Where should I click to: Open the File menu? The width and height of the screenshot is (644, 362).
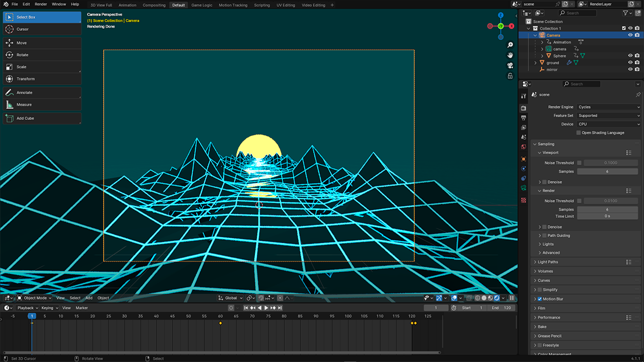coord(15,4)
